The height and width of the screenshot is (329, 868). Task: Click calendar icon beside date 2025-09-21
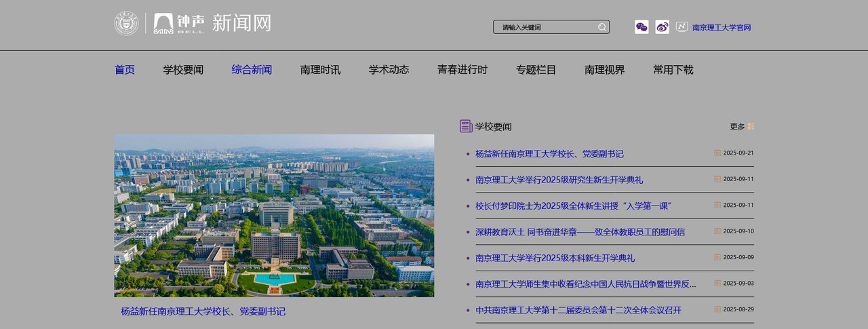coord(717,153)
